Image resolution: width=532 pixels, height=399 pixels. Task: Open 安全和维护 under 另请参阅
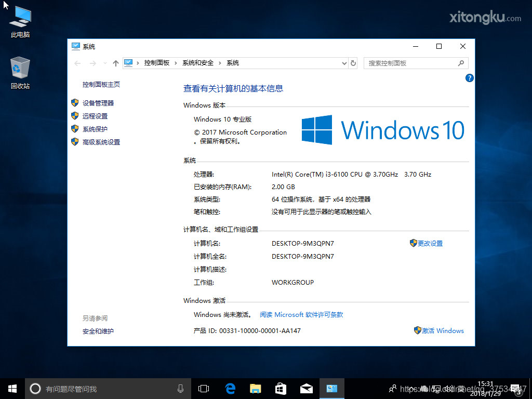[x=98, y=331]
